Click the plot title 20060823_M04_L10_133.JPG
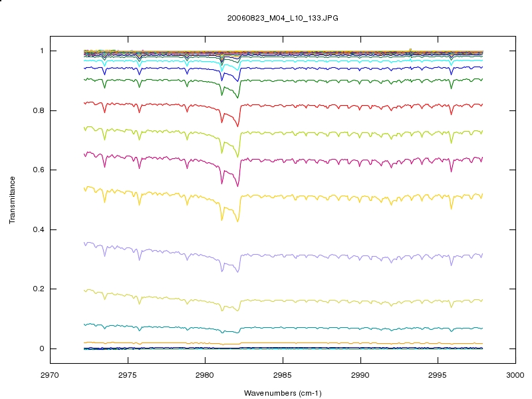The image size is (532, 399). (x=283, y=18)
